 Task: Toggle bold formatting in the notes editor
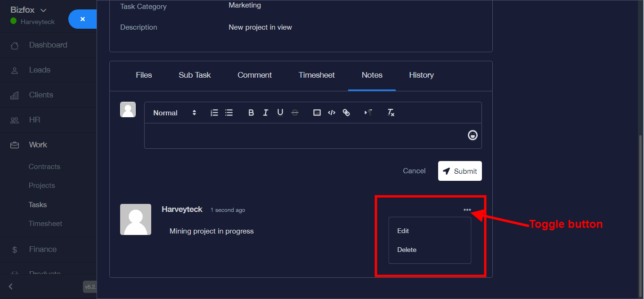click(251, 113)
